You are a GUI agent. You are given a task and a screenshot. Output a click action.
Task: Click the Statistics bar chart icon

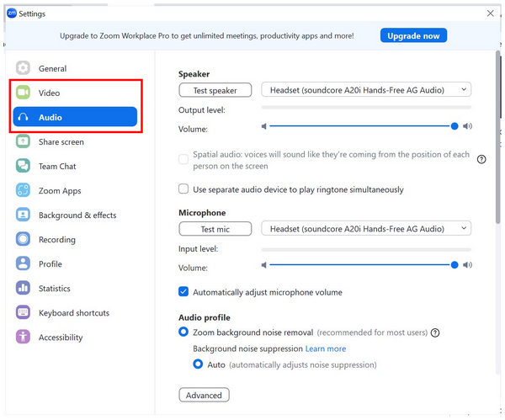[23, 288]
